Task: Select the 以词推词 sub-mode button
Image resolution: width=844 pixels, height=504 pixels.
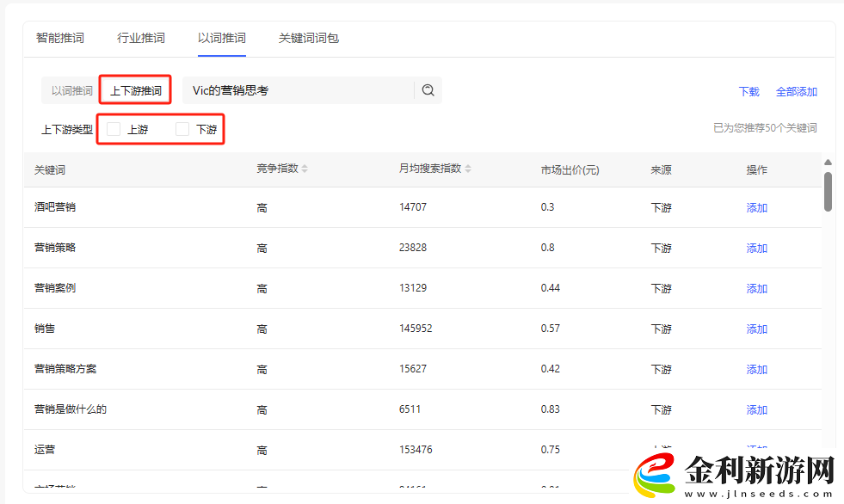Action: [71, 90]
